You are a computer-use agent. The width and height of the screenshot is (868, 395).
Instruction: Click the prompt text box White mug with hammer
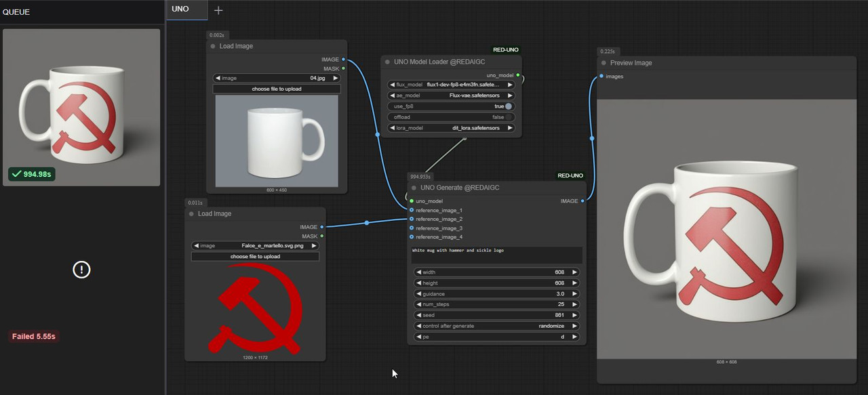coord(496,255)
